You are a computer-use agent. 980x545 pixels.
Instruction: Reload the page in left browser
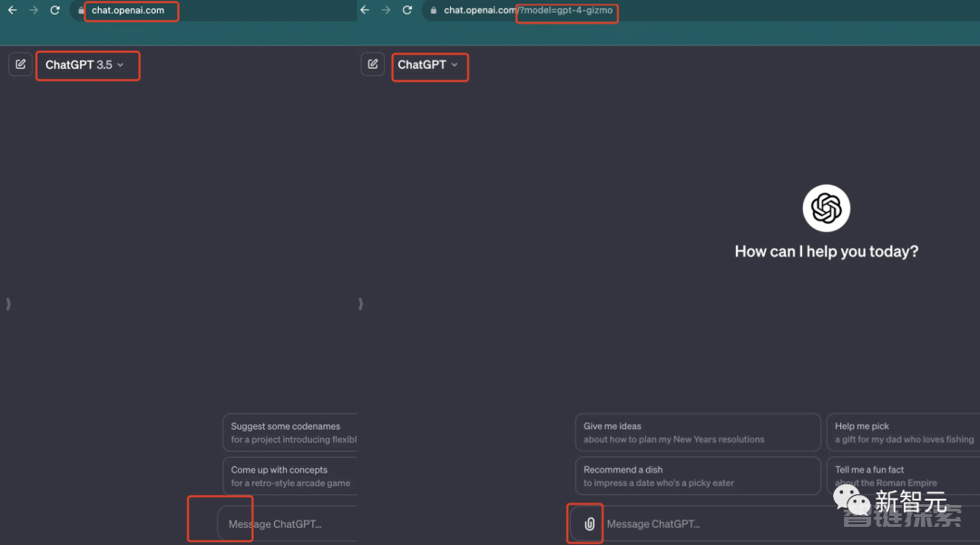55,10
